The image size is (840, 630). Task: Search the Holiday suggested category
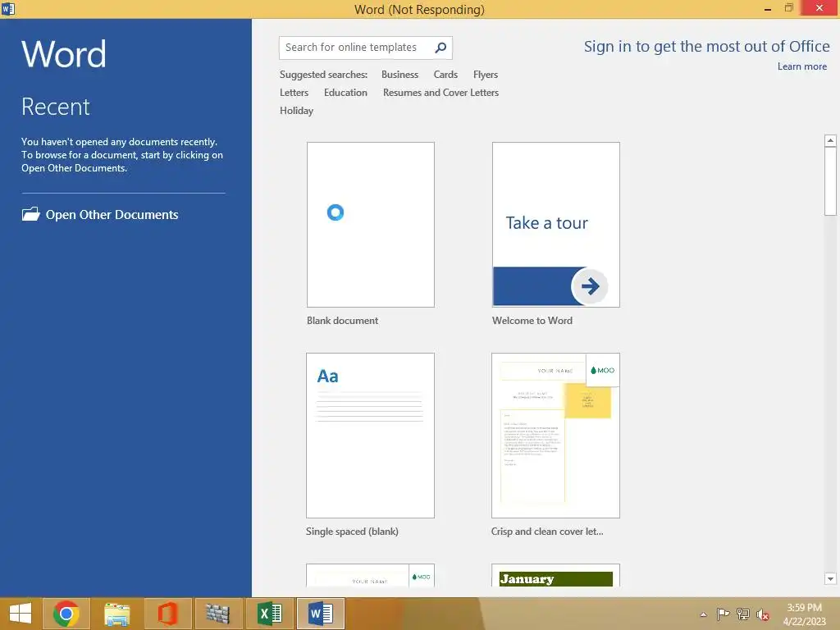pyautogui.click(x=296, y=111)
